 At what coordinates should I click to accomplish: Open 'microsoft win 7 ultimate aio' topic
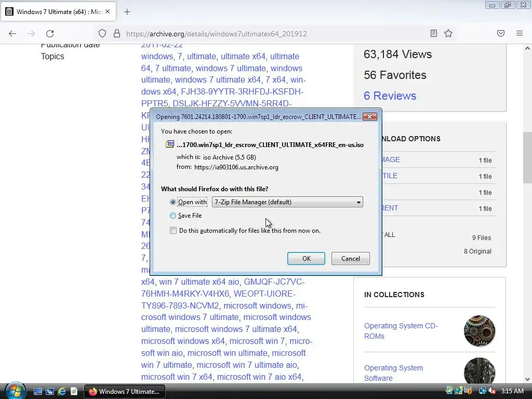tap(247, 365)
